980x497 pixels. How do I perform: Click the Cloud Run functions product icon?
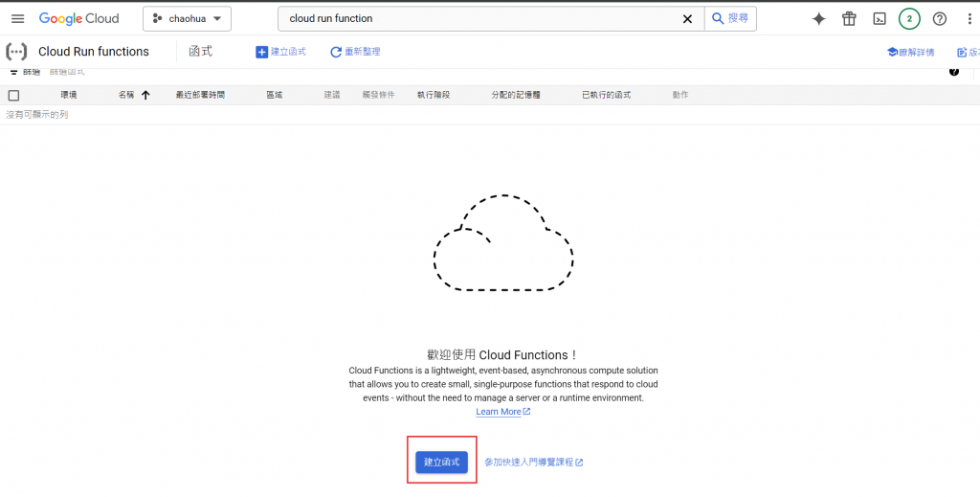(x=16, y=52)
